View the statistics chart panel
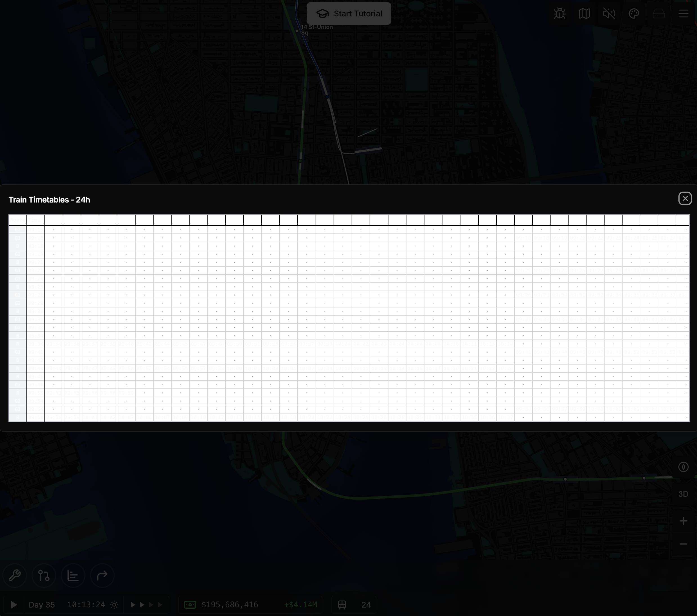 [x=73, y=575]
